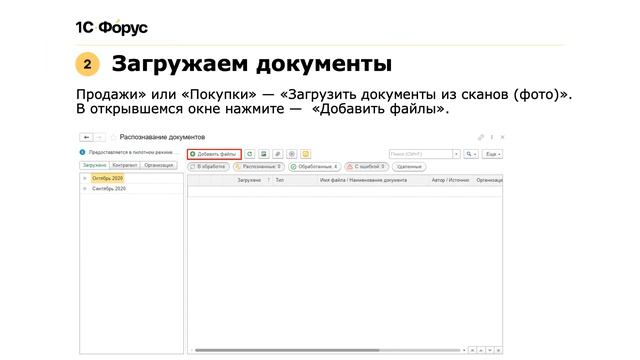
Task: Open the search field dropdown arrow
Action: point(456,154)
